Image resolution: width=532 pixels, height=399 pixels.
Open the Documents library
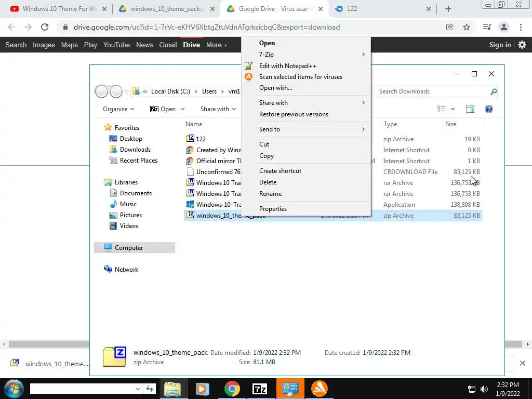coord(136,193)
